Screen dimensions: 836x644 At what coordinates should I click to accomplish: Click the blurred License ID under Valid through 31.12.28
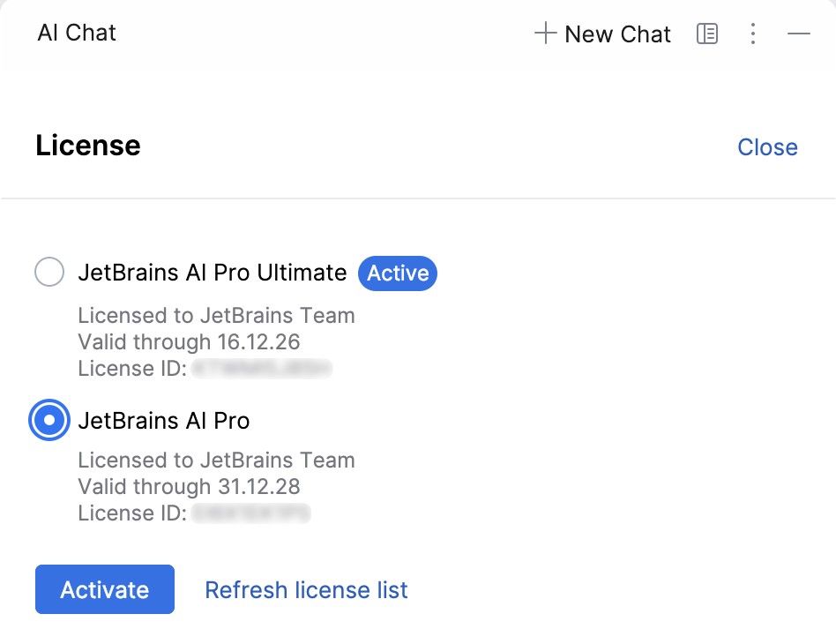click(x=250, y=513)
